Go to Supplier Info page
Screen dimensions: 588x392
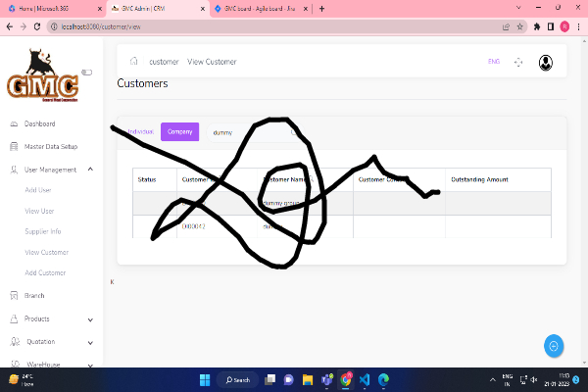pos(43,231)
